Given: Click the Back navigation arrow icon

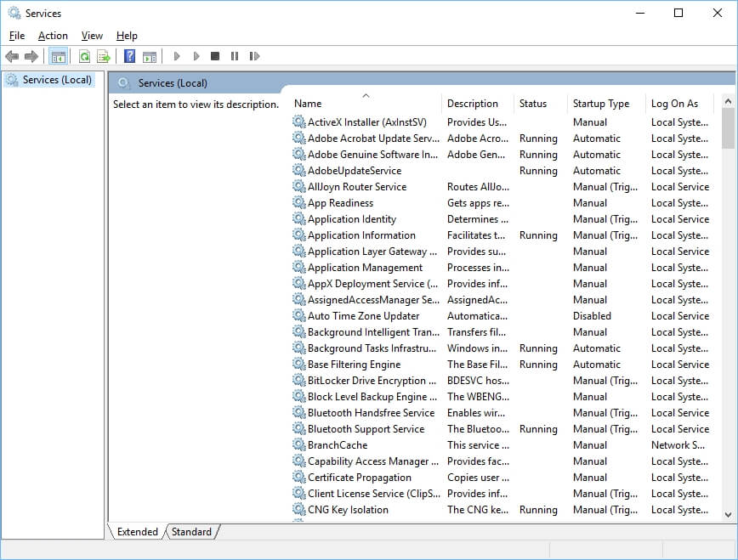Looking at the screenshot, I should click(x=12, y=56).
